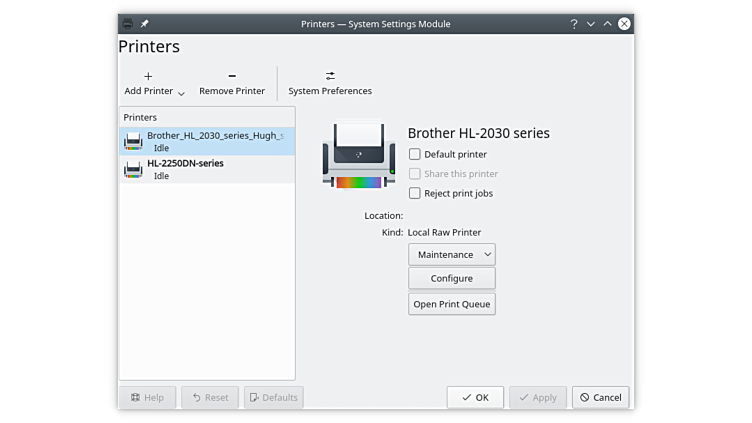Open the Add Printer dropdown arrow
The height and width of the screenshot is (423, 752).
click(x=181, y=93)
